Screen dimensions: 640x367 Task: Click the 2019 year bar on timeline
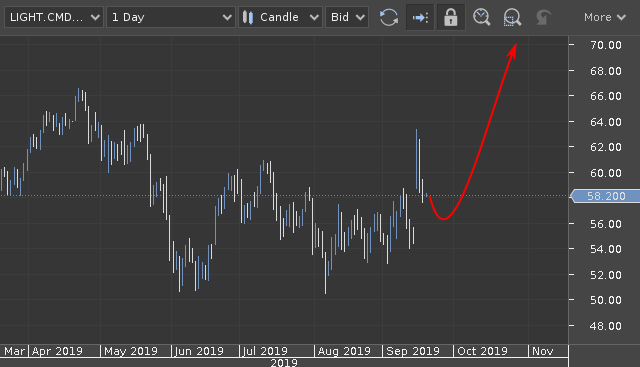click(284, 363)
